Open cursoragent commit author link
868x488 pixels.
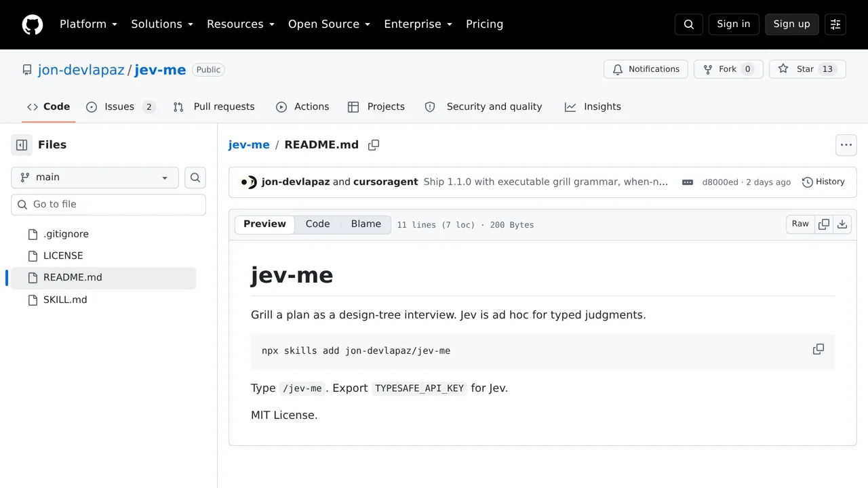point(386,182)
